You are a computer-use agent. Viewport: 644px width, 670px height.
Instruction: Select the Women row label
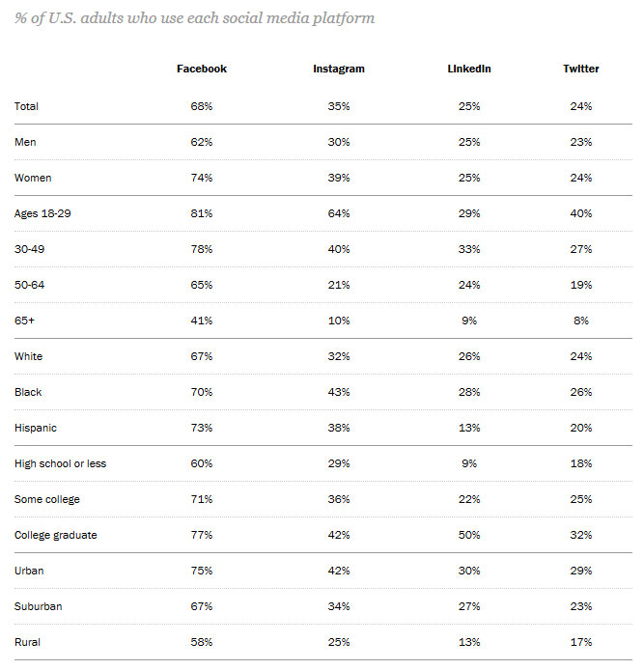point(33,178)
